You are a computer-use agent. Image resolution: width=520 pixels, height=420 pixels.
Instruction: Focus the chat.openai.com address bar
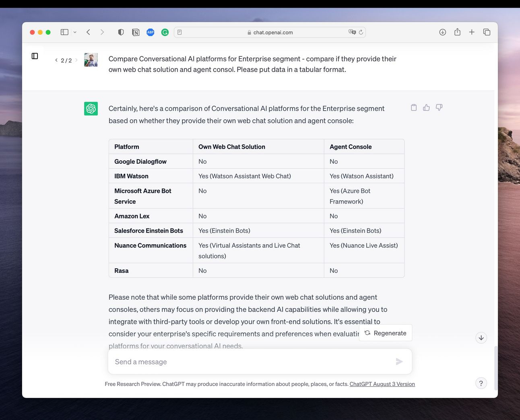[x=270, y=32]
